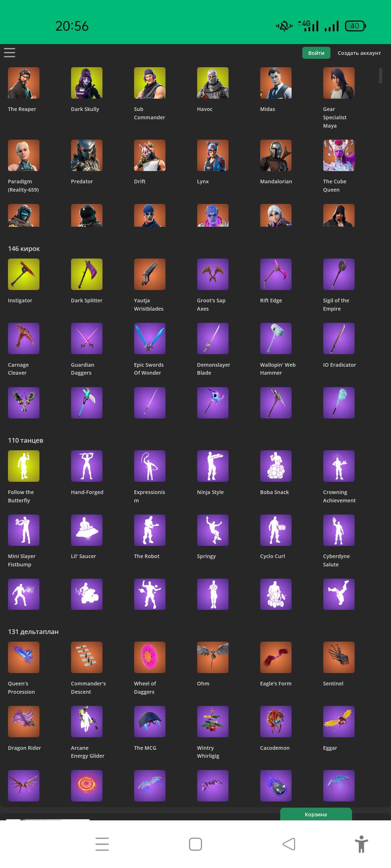
Task: Select the Sentinel glider icon
Action: point(339,657)
